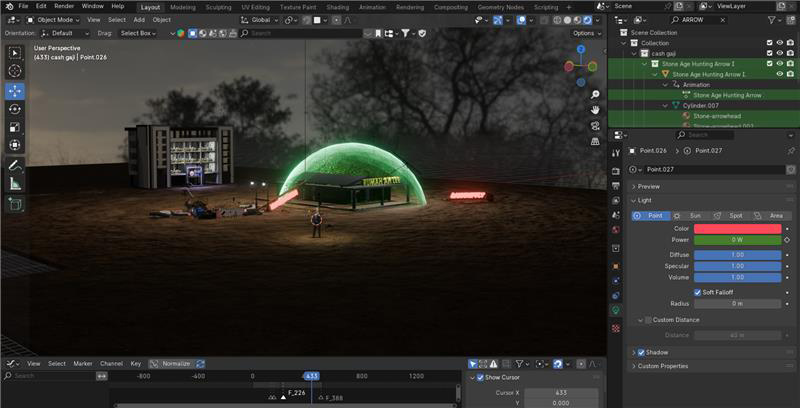This screenshot has width=800, height=408.
Task: Switch to the Modeling workspace tab
Action: (183, 7)
